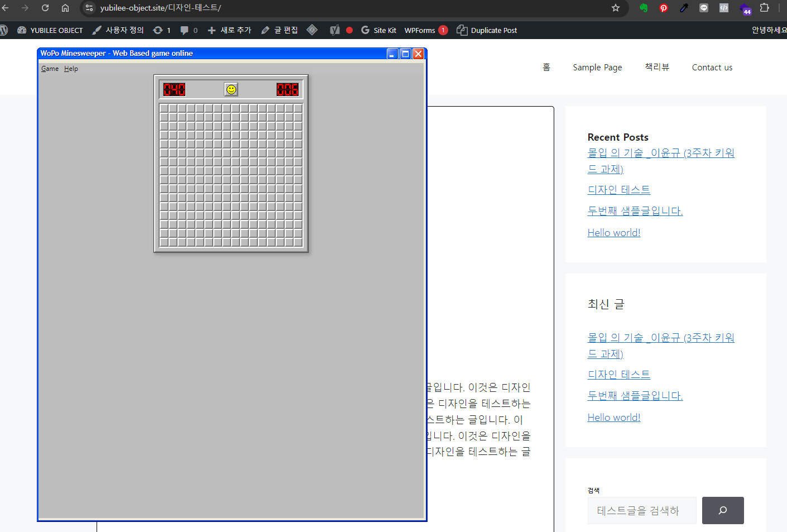787x532 pixels.
Task: Open 디자인 테스트 under Recent Posts
Action: (619, 190)
